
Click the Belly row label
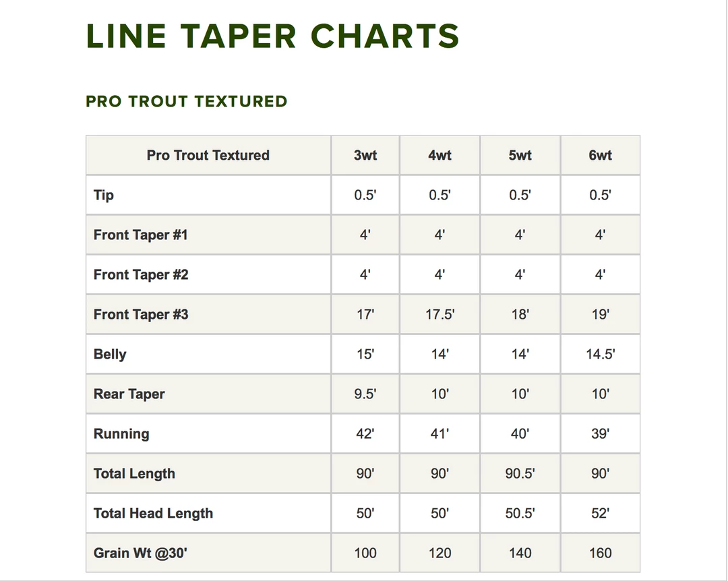pos(110,355)
